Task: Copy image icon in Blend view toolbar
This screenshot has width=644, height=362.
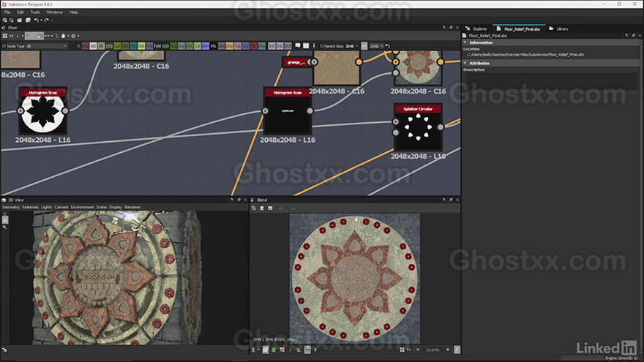Action: (x=253, y=208)
